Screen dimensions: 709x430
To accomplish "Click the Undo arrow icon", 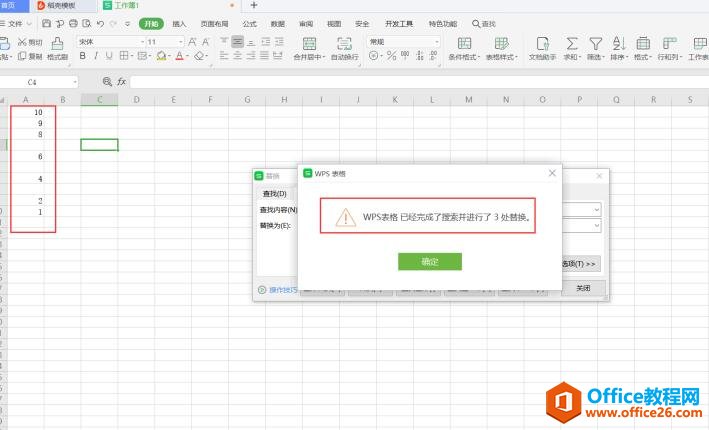I will (100, 24).
